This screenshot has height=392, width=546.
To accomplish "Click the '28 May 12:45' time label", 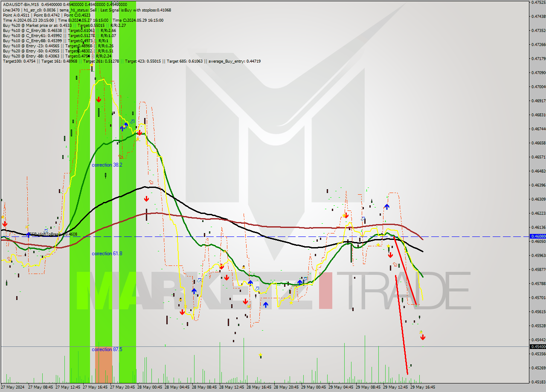I will (232, 387).
